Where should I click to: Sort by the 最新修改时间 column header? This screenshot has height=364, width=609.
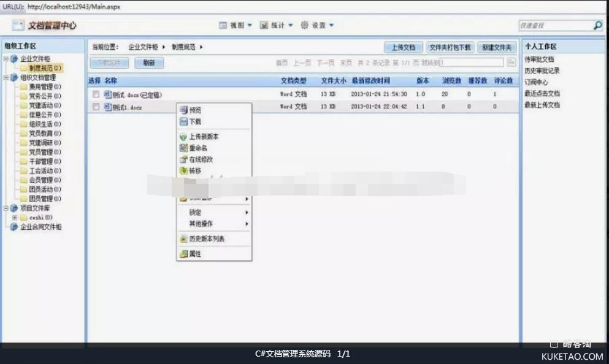[371, 81]
